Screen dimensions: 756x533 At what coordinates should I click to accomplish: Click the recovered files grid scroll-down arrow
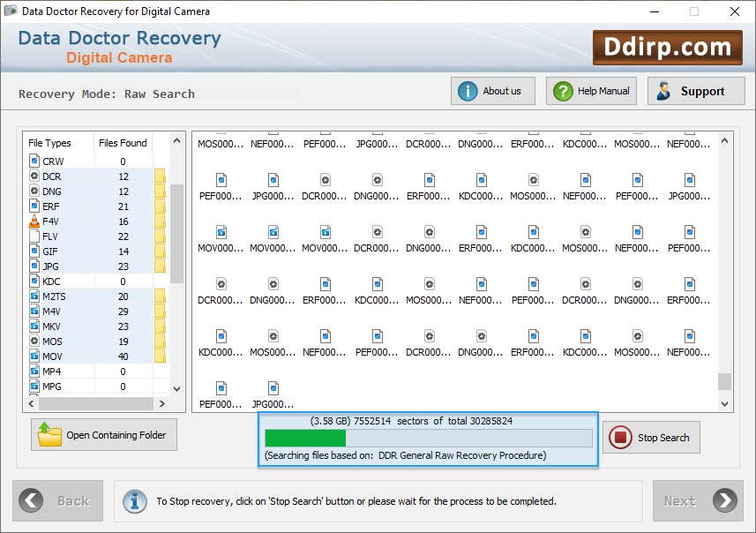[x=724, y=404]
